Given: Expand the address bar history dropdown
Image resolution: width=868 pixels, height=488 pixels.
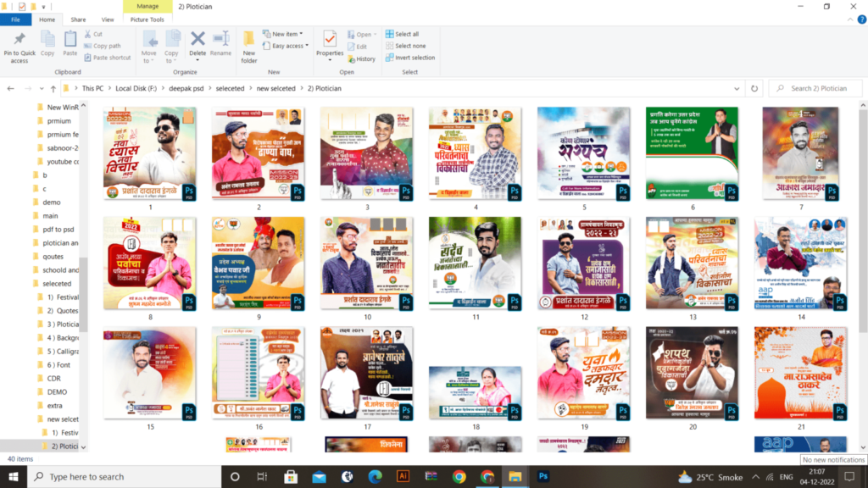Looking at the screenshot, I should 737,88.
